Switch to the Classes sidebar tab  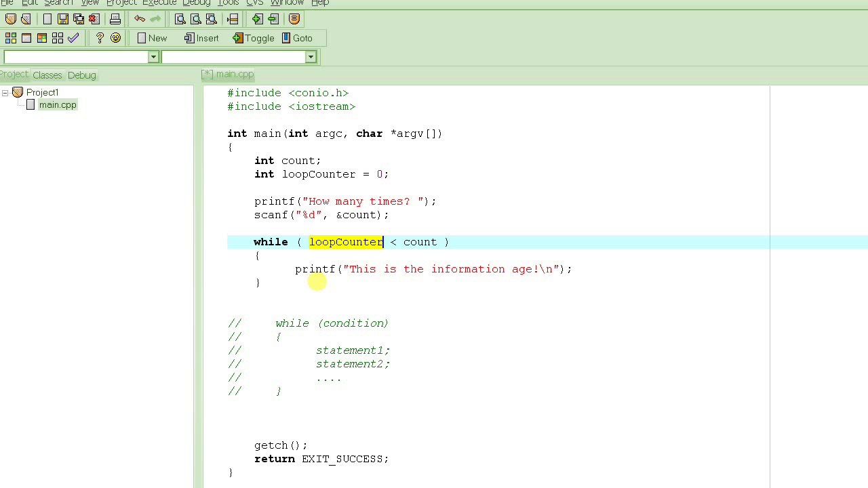[x=47, y=75]
